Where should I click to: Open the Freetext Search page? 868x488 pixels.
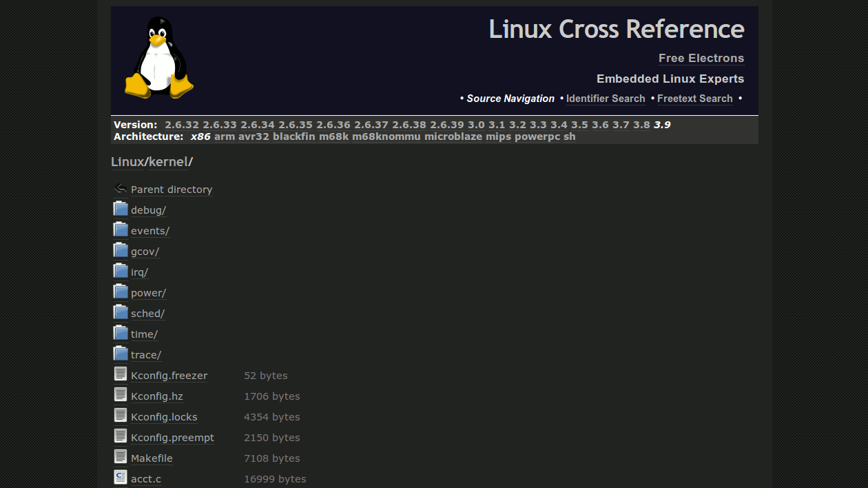click(x=694, y=99)
